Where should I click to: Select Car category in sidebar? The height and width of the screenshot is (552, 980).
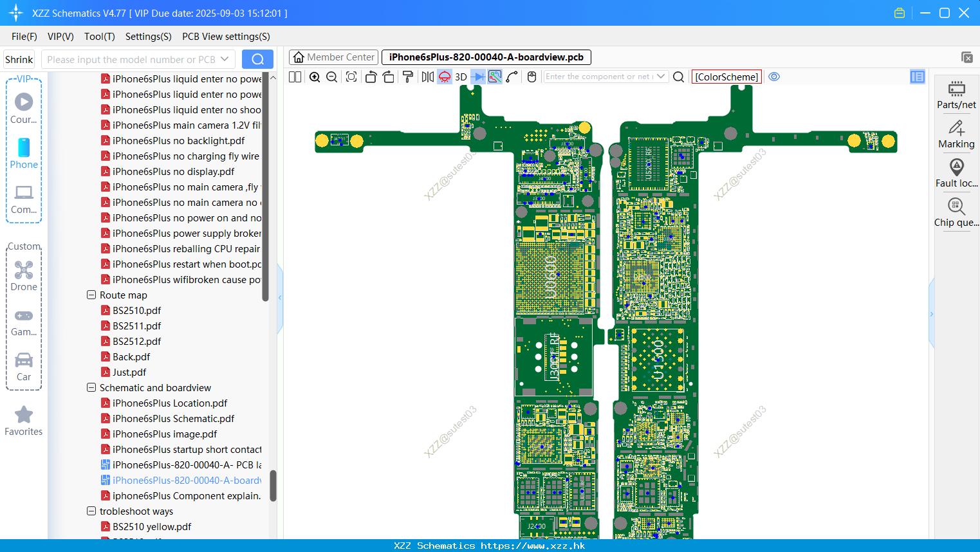point(24,367)
